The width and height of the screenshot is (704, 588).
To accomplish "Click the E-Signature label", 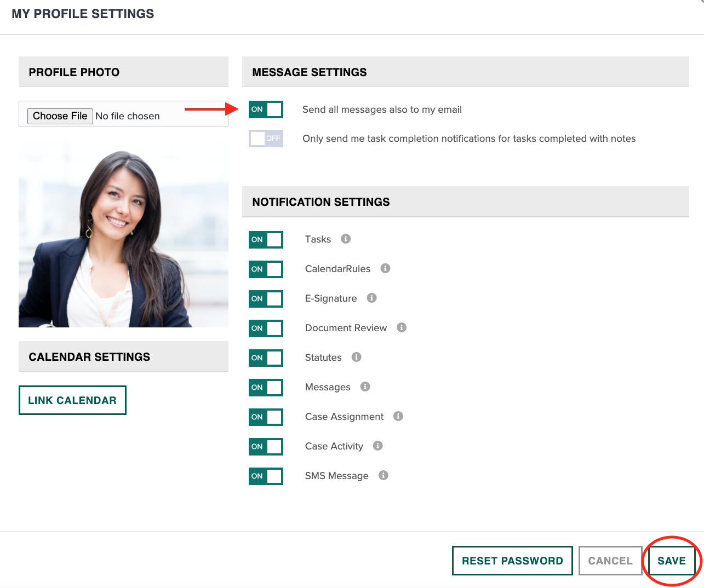I will pos(331,298).
